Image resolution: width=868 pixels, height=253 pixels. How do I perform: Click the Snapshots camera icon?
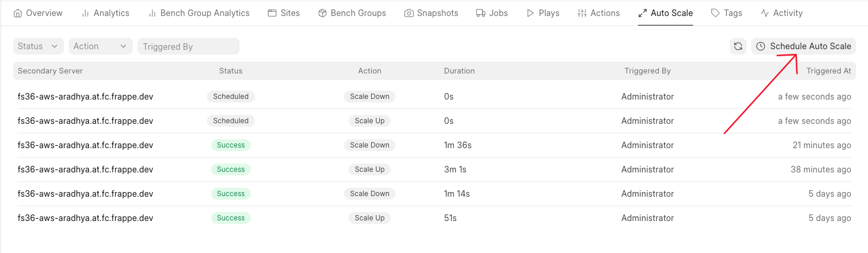(409, 13)
